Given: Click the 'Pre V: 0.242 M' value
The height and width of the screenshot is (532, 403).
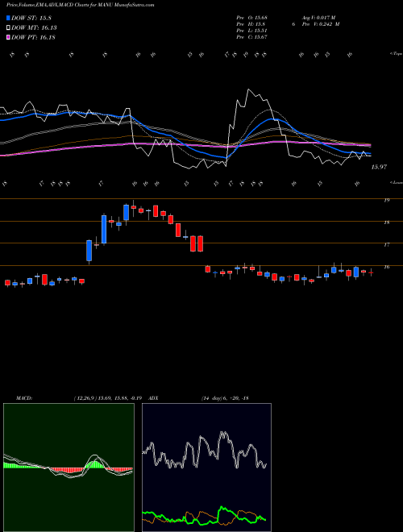Looking at the screenshot, I should (322, 24).
